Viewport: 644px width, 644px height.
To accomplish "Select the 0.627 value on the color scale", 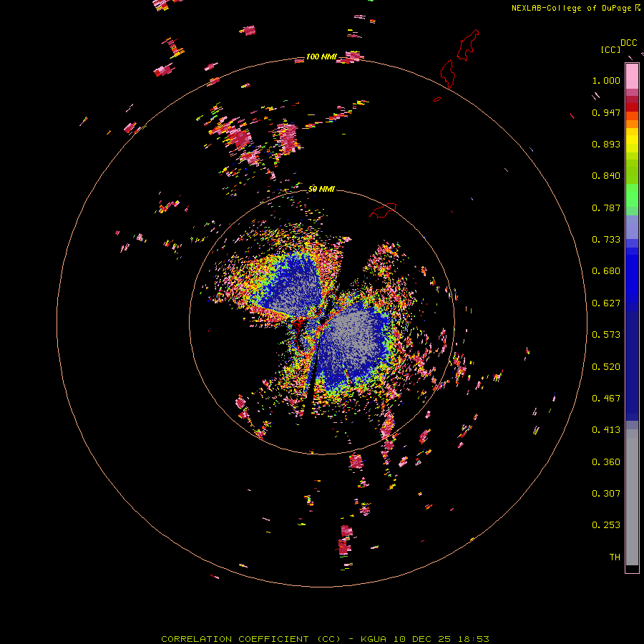I will pyautogui.click(x=606, y=303).
